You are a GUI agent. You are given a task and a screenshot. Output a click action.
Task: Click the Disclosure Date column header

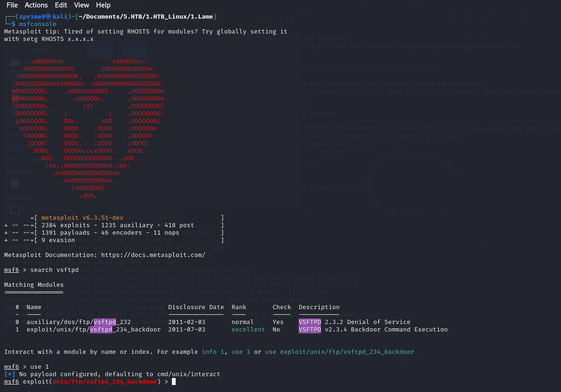pyautogui.click(x=196, y=307)
